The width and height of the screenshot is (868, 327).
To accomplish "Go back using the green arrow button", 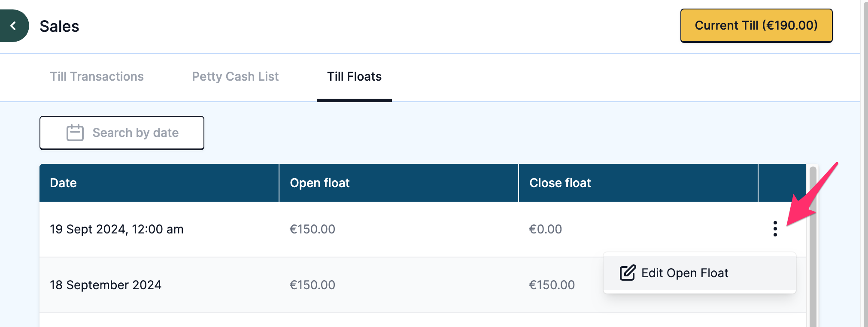I will [13, 26].
